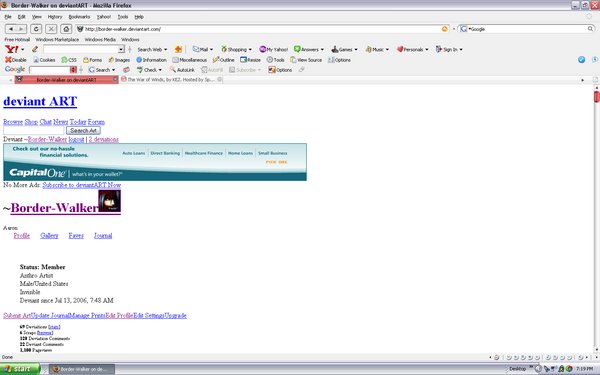
Task: Click the Windows Start button
Action: [x=20, y=369]
